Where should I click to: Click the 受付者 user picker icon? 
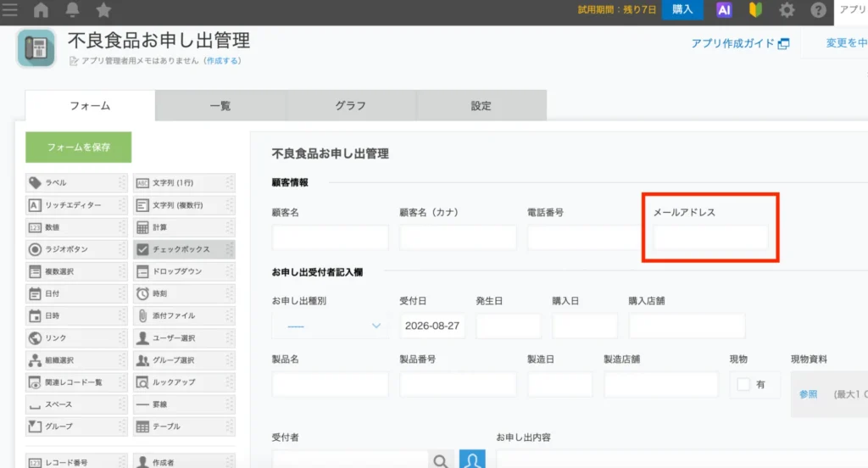click(472, 460)
